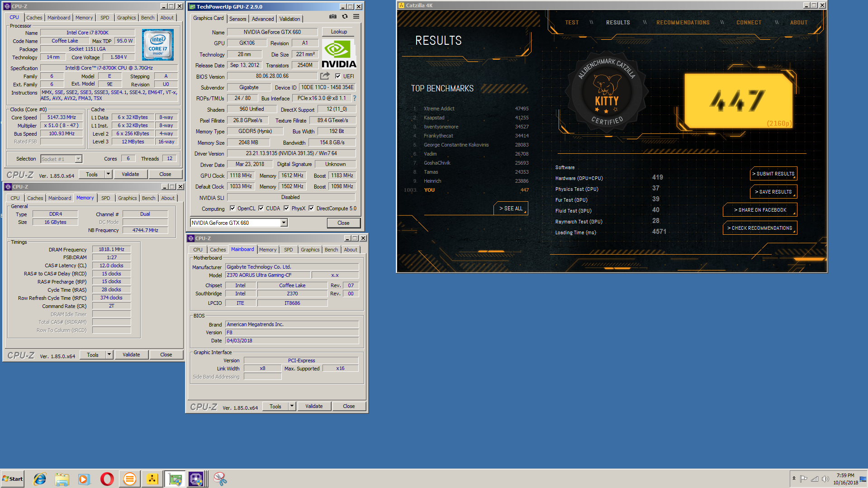Open the GPU-Z hamburger menu icon
The height and width of the screenshot is (488, 868).
click(x=356, y=17)
